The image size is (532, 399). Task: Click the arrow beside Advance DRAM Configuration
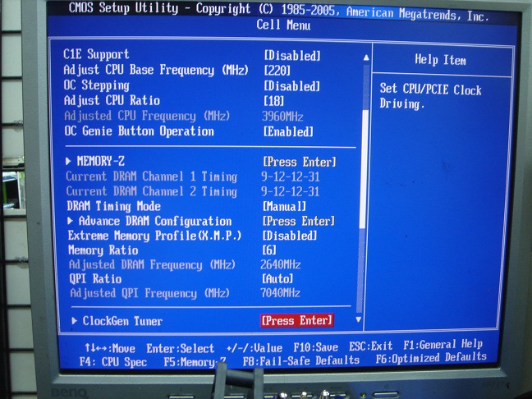[x=71, y=221]
